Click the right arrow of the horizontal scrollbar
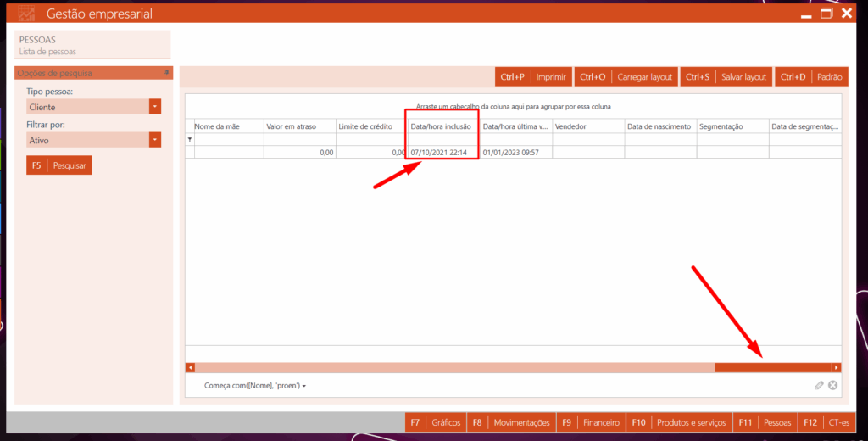This screenshot has width=868, height=441. (836, 367)
